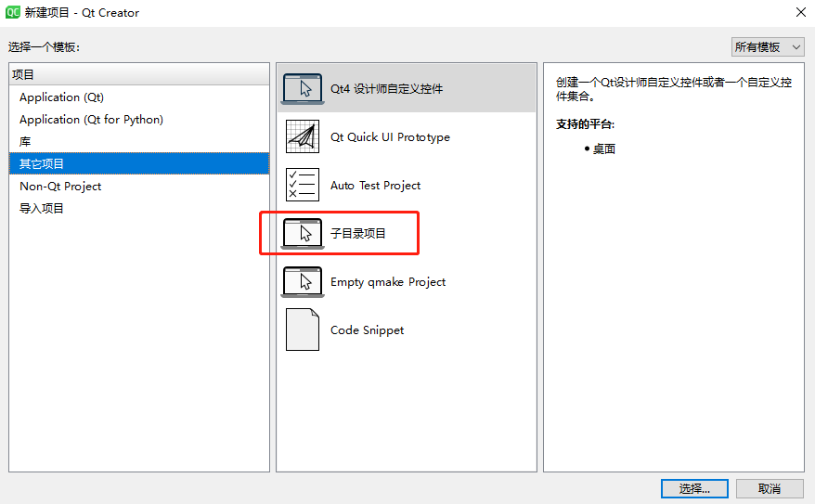Click the Code Snippet blank page icon
Viewport: 815px width, 504px height.
pyautogui.click(x=303, y=330)
